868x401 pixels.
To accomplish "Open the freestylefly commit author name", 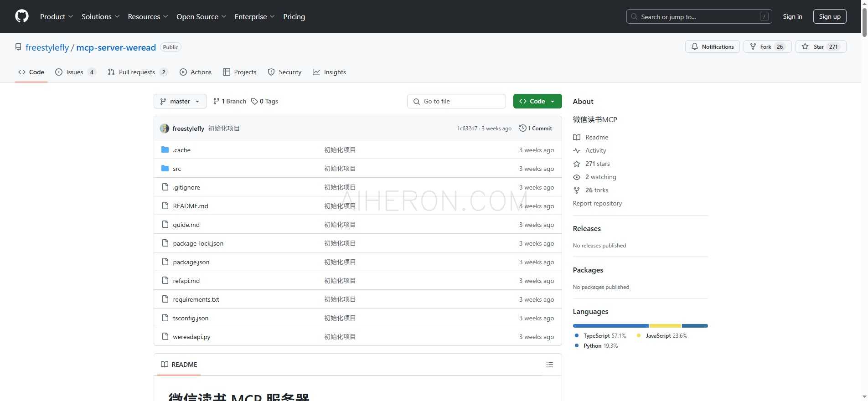I will coord(188,129).
